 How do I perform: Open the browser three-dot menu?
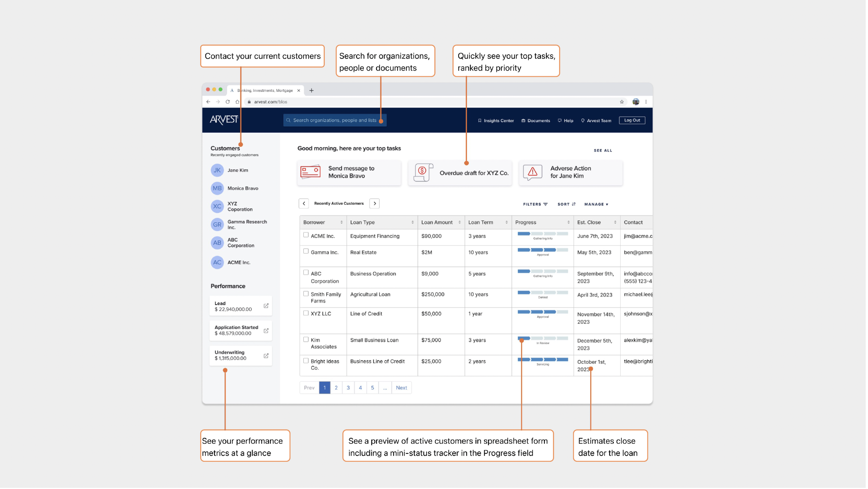pos(646,102)
